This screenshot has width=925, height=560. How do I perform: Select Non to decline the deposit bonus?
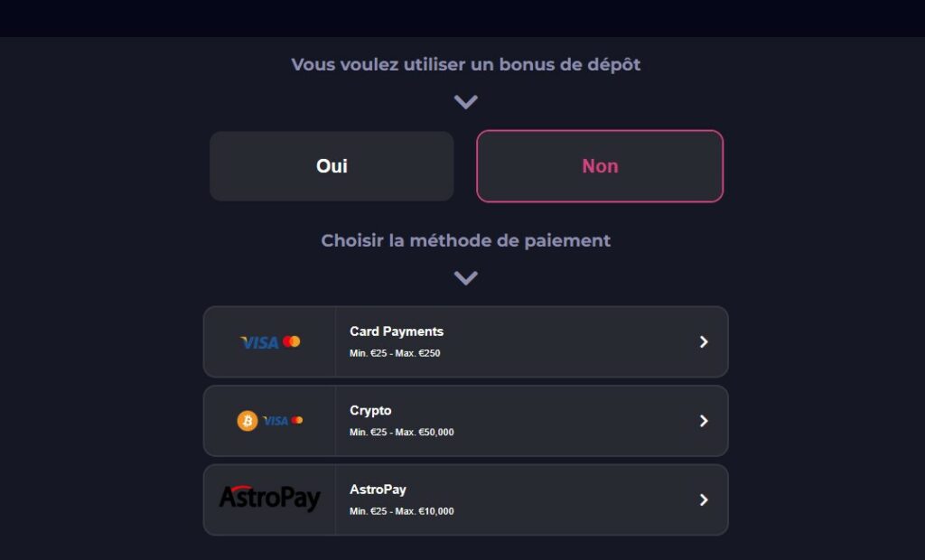pyautogui.click(x=600, y=166)
